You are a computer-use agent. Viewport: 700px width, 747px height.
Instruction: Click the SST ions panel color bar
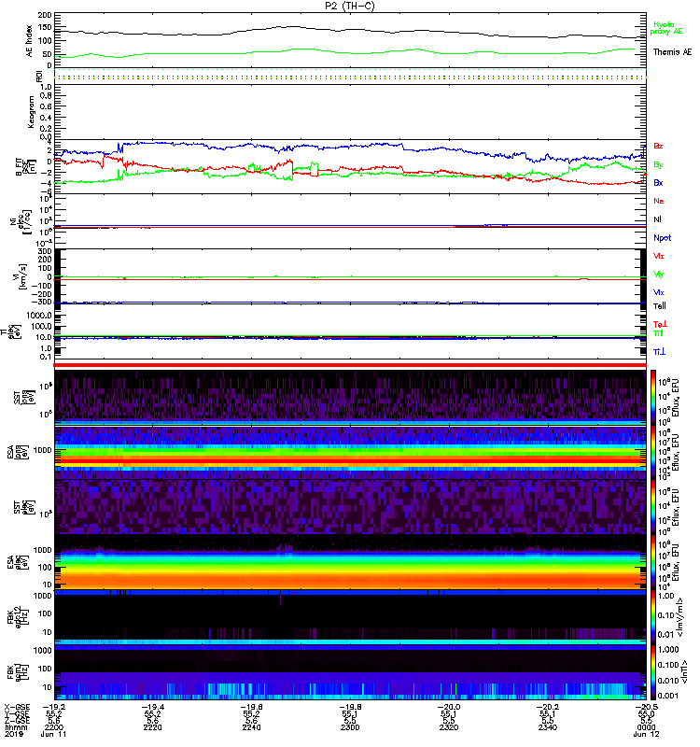[653, 398]
